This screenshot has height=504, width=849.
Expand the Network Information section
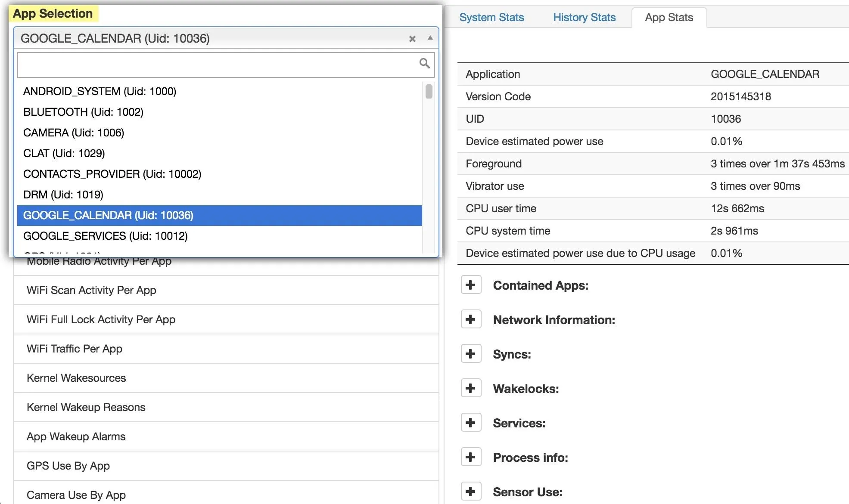pyautogui.click(x=471, y=319)
